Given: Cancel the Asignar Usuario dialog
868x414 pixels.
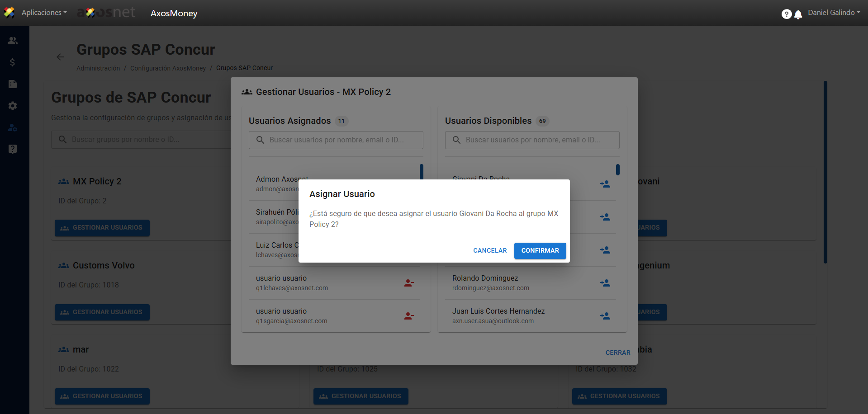Looking at the screenshot, I should [490, 250].
